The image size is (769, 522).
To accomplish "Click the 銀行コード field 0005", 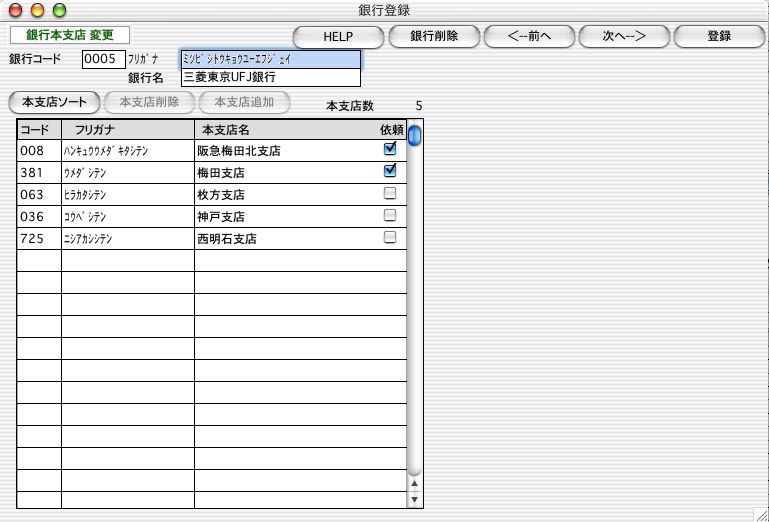I will (x=104, y=59).
